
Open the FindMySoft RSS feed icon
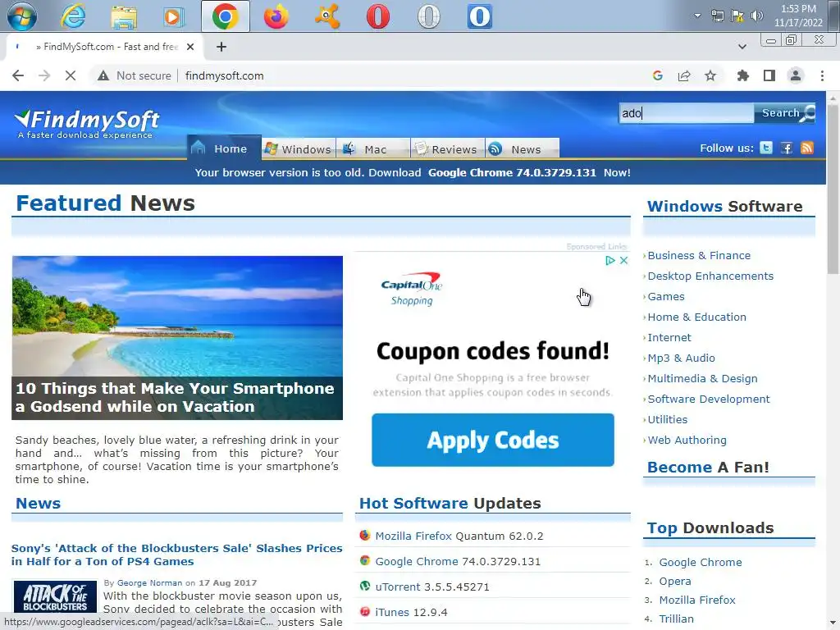tap(807, 148)
